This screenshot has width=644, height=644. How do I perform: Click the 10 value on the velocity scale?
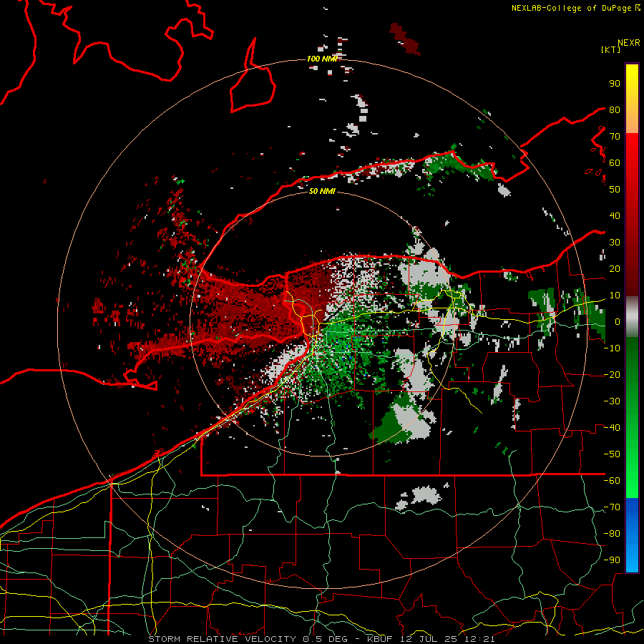click(615, 296)
